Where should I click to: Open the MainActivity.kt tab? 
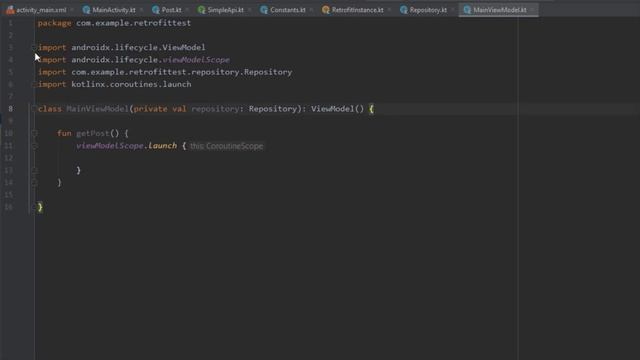[113, 10]
